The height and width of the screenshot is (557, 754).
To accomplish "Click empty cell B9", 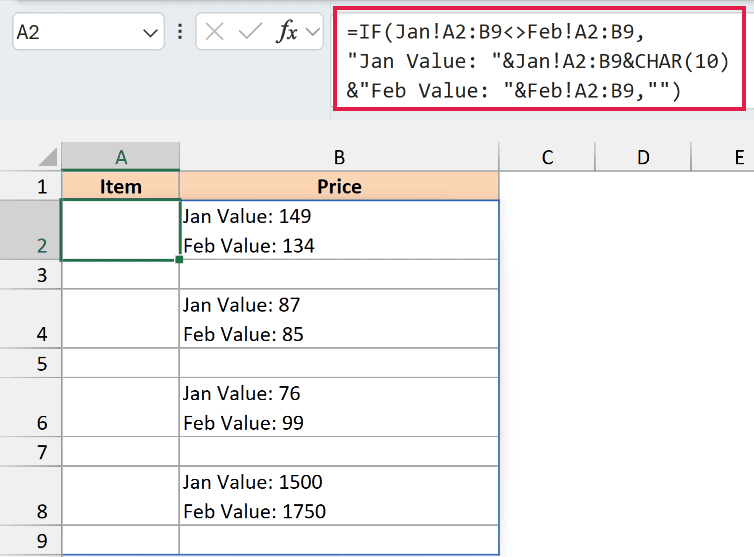I will pos(339,540).
